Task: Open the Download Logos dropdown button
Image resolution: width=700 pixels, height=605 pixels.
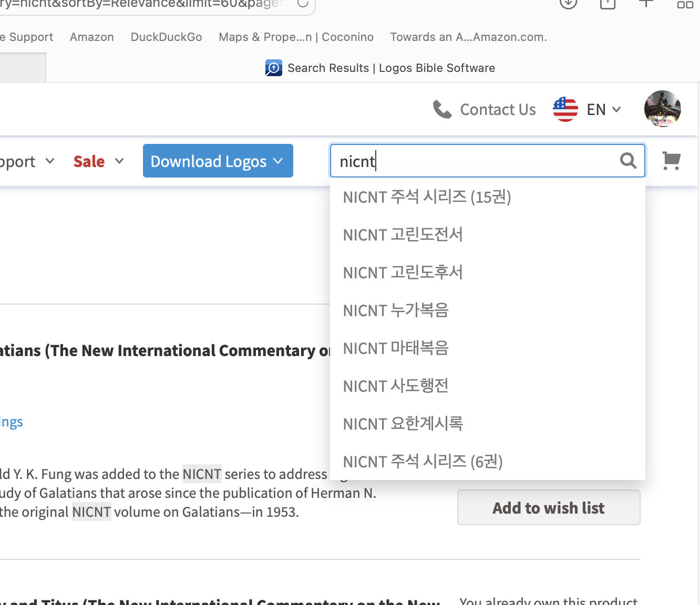Action: coord(218,161)
